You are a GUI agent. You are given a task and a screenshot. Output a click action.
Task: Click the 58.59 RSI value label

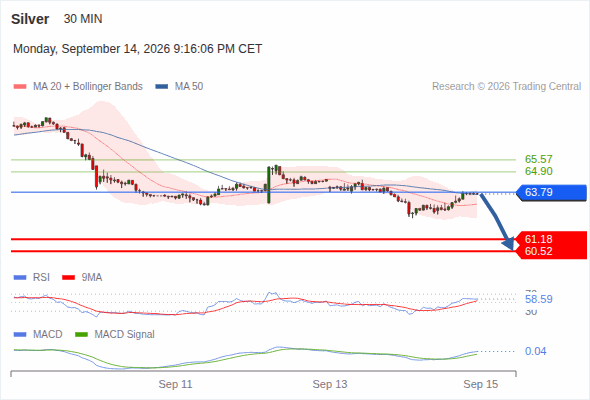pos(538,300)
